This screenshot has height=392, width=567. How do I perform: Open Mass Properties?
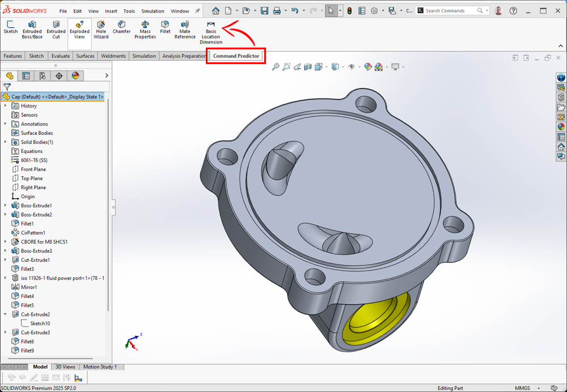[x=145, y=29]
